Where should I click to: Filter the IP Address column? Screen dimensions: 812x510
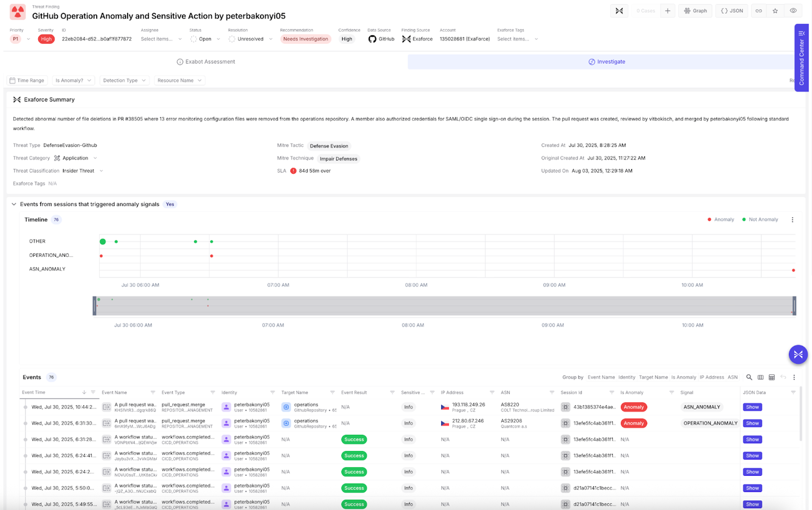[492, 393]
